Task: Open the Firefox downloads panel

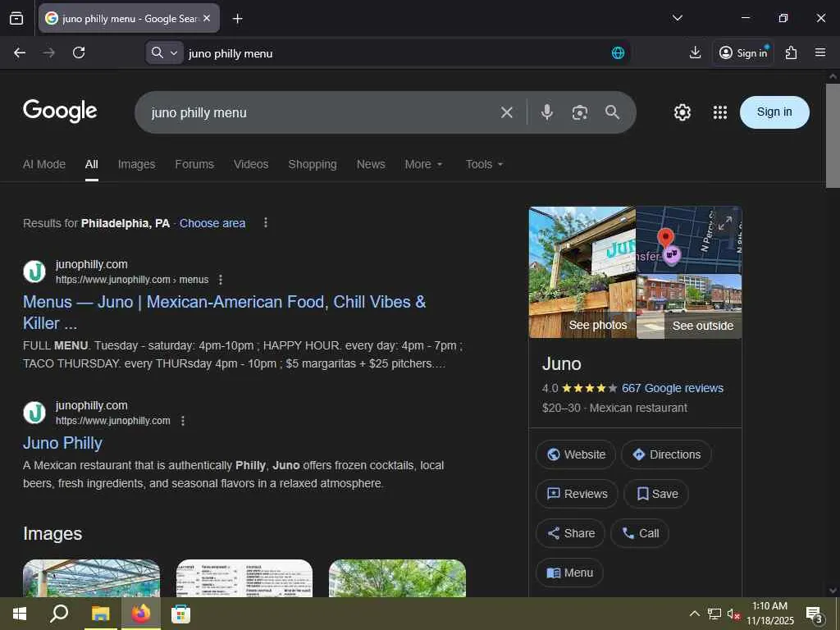Action: tap(695, 52)
